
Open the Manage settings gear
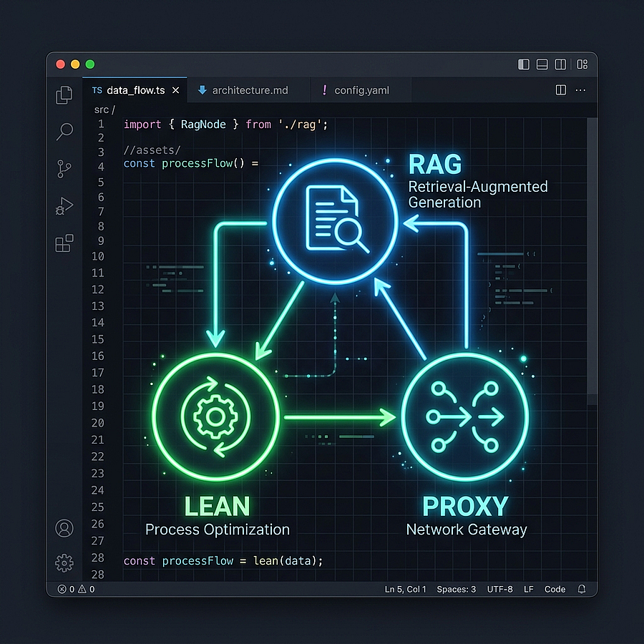pos(64,563)
